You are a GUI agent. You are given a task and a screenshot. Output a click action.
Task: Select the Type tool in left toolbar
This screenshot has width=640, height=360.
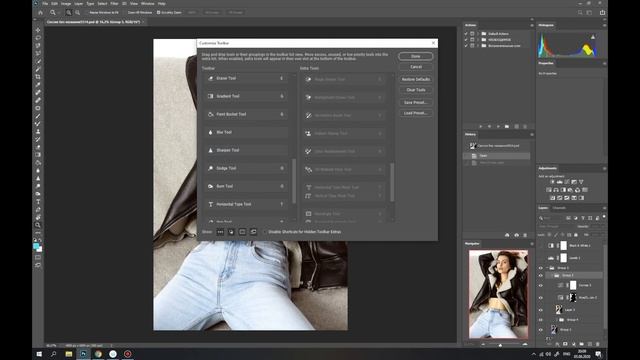tap(38, 202)
